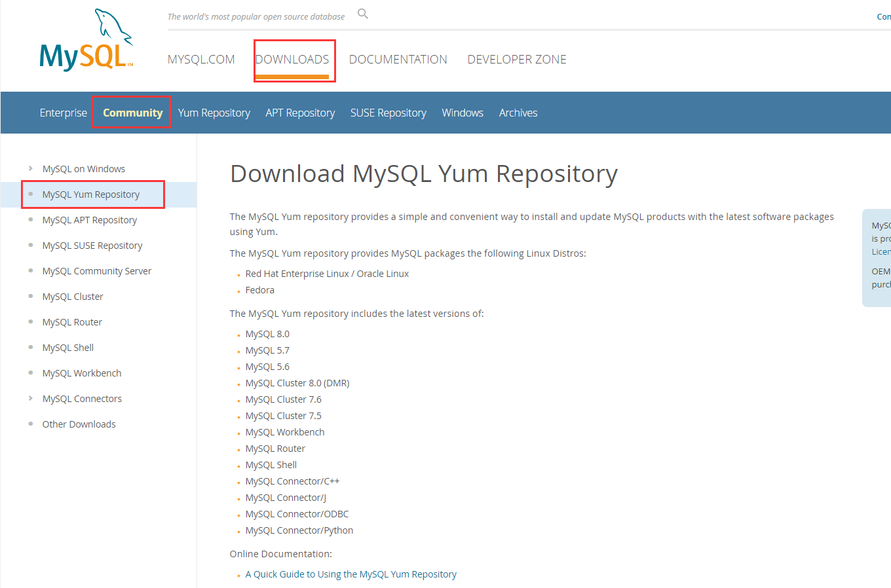
Task: Open MySQL Cluster sidebar link
Action: (73, 297)
